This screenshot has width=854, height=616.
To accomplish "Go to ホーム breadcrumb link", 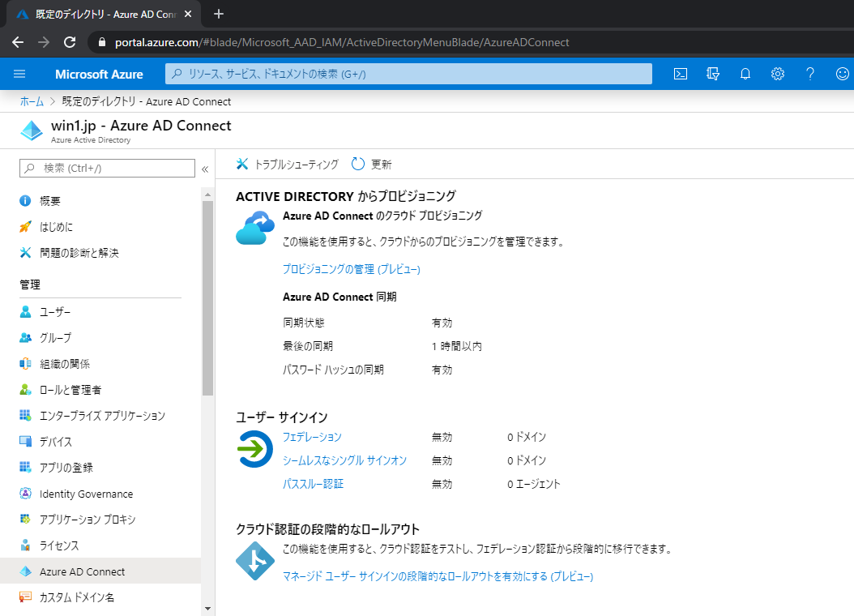I will pos(32,101).
